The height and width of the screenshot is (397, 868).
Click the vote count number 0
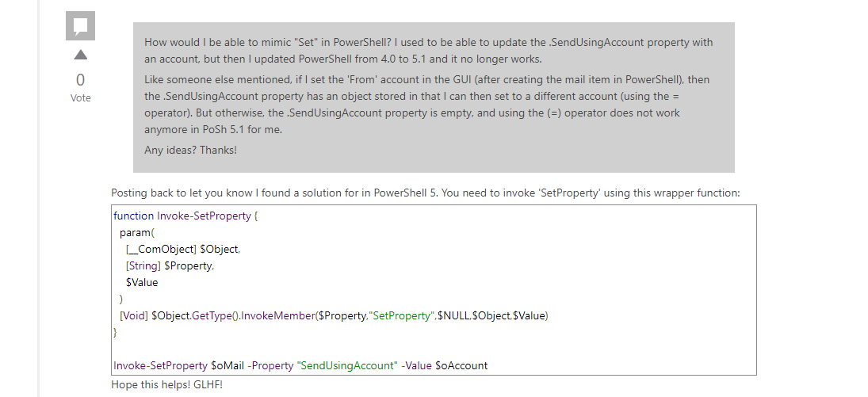point(80,80)
